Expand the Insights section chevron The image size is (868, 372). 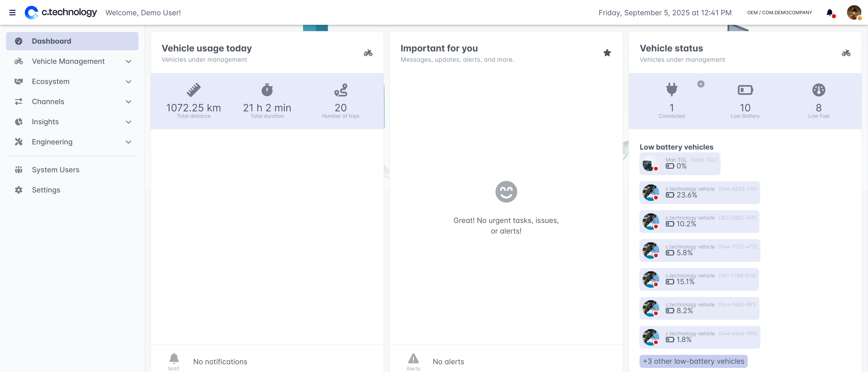click(x=128, y=122)
